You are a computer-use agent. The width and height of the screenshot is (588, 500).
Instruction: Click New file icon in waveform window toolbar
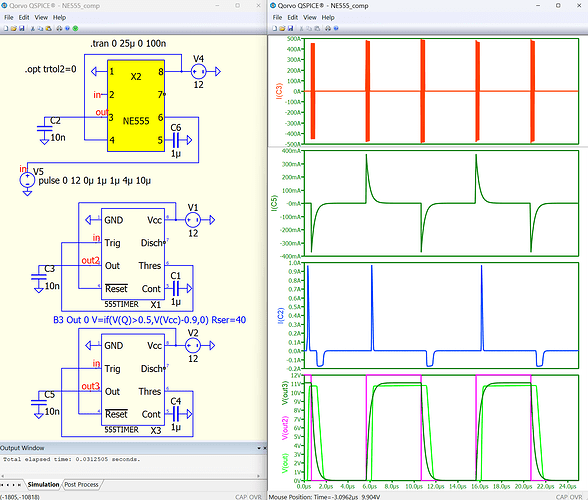click(x=274, y=29)
